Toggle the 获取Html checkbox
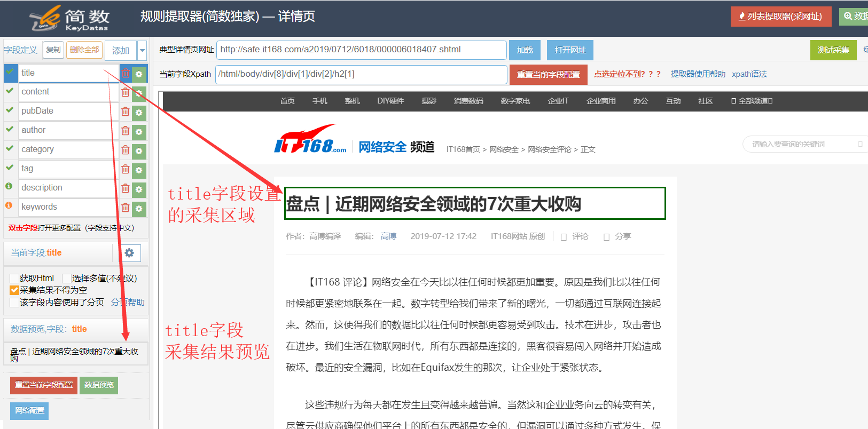This screenshot has height=429, width=868. coord(14,279)
